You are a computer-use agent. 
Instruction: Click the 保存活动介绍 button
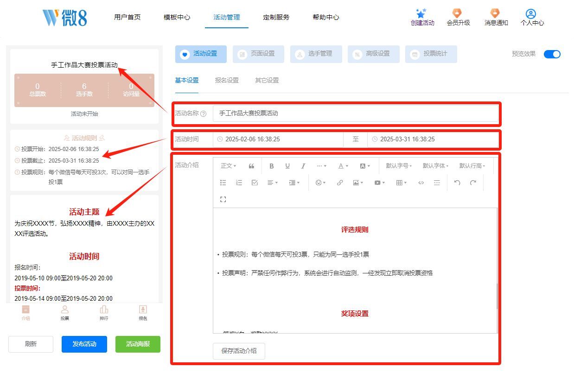point(239,351)
